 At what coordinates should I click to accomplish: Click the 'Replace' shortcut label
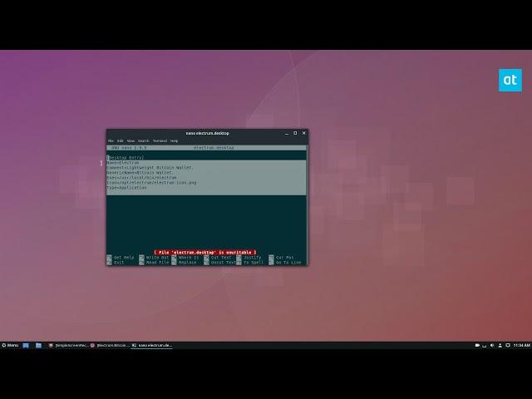click(188, 263)
